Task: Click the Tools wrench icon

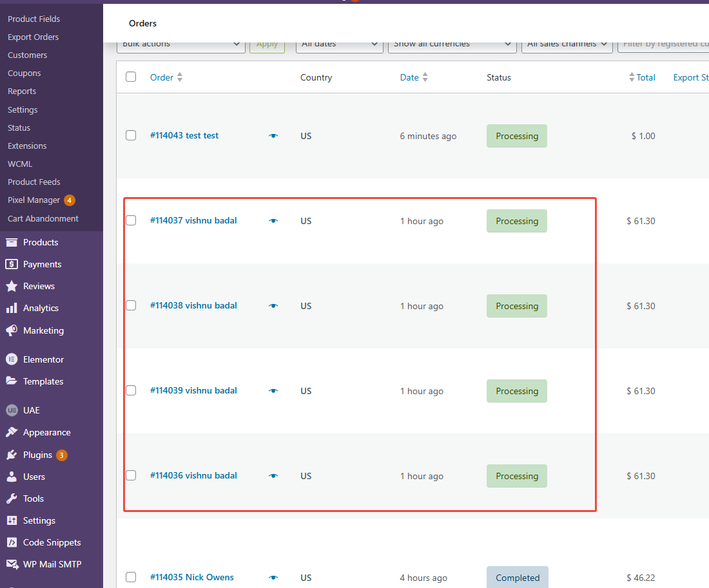Action: click(12, 498)
